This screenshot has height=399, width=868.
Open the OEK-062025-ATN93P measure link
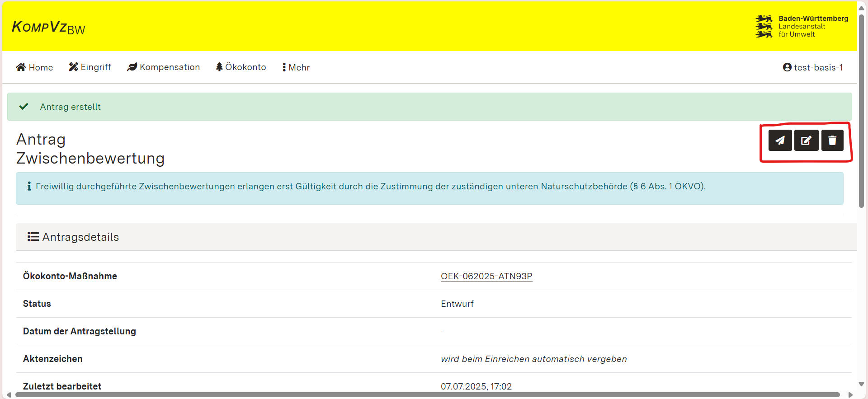point(486,276)
